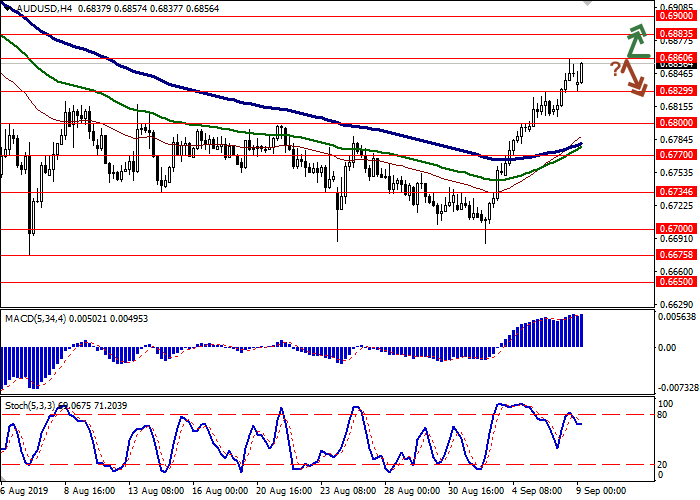Click the 0.6700 price level label
This screenshot has width=700, height=500.
675,229
